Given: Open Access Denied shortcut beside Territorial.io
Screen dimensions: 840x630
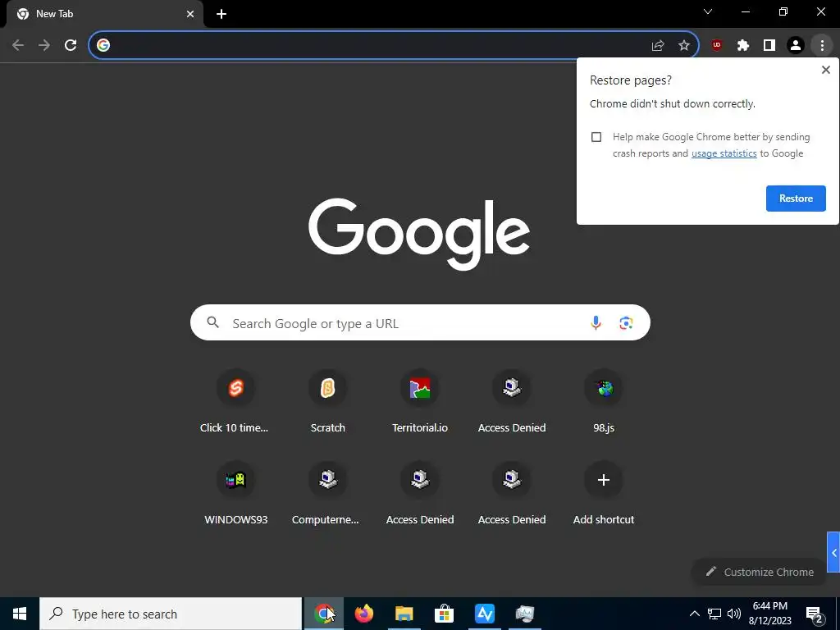Looking at the screenshot, I should coord(512,401).
